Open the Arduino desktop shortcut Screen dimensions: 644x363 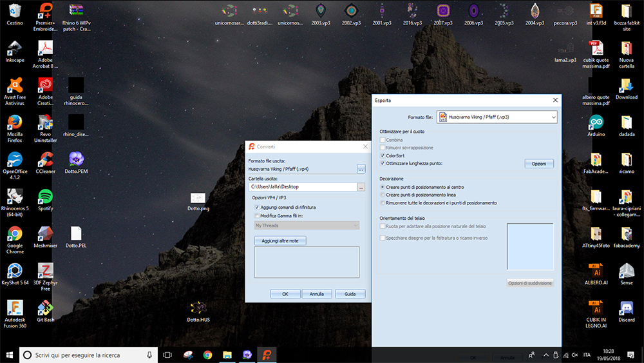click(596, 123)
